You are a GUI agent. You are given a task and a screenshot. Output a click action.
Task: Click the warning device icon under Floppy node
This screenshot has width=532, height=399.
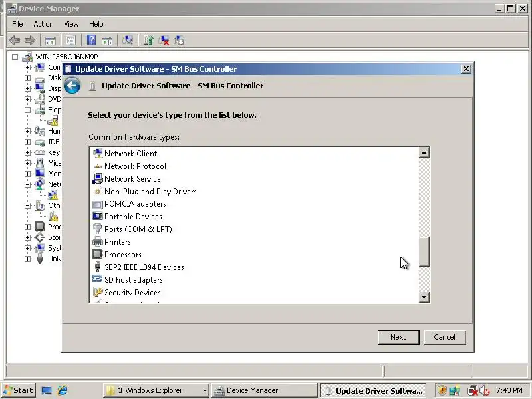(53, 120)
